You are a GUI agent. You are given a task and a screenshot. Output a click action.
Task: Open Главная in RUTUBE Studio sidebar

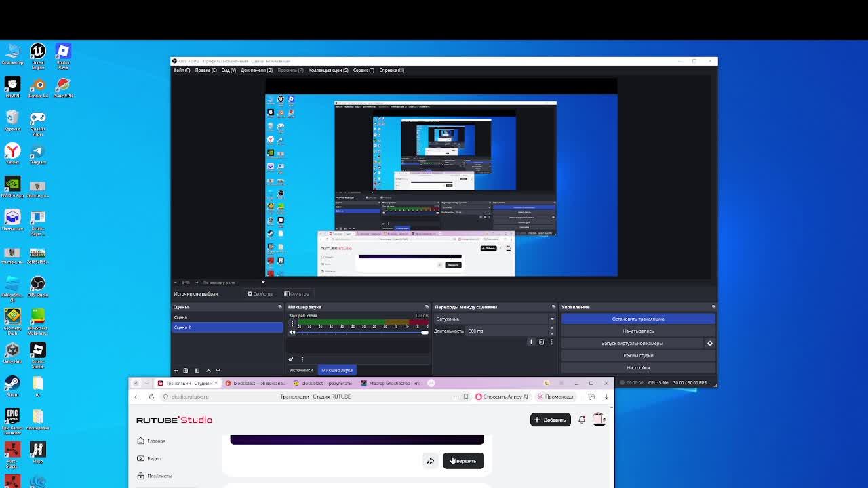click(x=152, y=441)
